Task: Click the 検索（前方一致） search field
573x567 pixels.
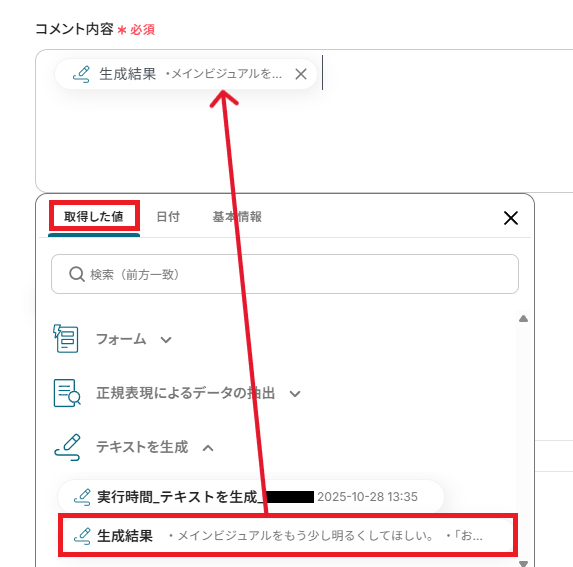Action: click(285, 274)
